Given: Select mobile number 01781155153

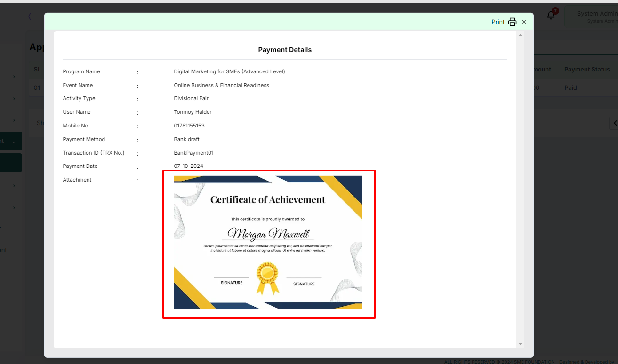Looking at the screenshot, I should (189, 126).
